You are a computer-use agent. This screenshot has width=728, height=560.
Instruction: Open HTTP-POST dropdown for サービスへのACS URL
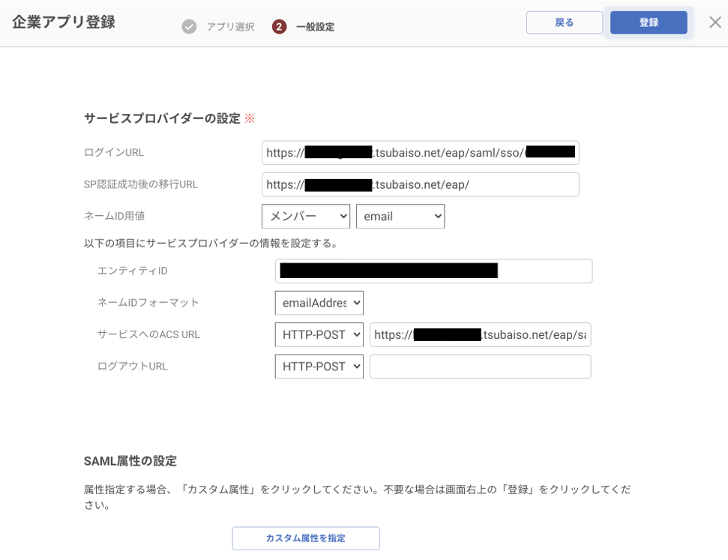[319, 334]
